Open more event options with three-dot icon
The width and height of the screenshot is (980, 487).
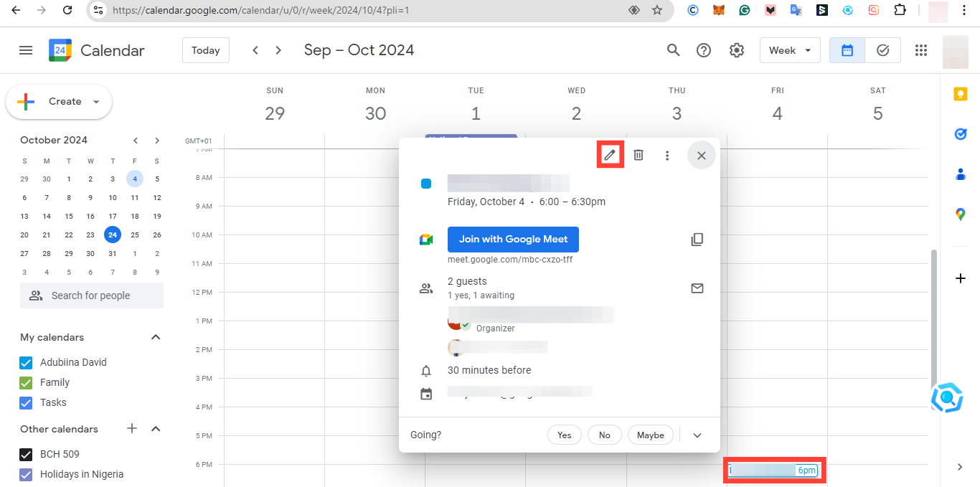point(667,155)
